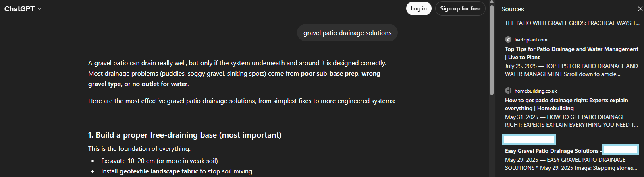
Task: Click the Patio with Gravel Grids snippet
Action: [572, 23]
